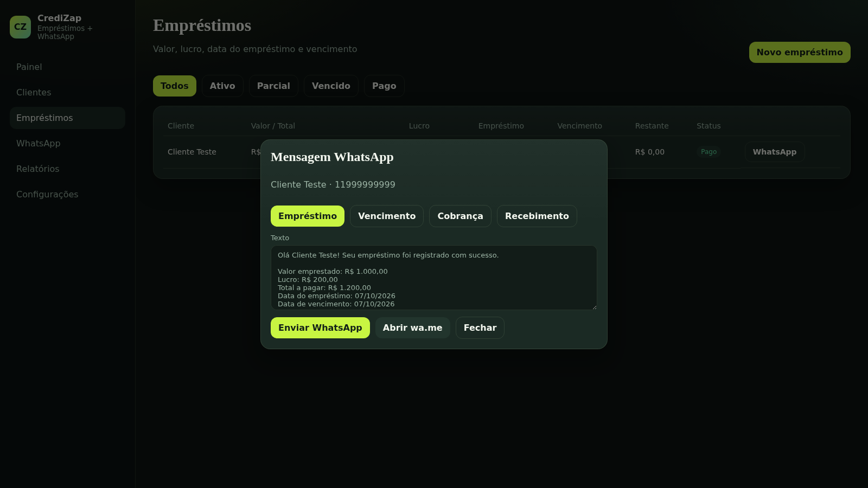Click the Mensagem WhatsApp dialog title
The height and width of the screenshot is (488, 868).
coord(332,157)
